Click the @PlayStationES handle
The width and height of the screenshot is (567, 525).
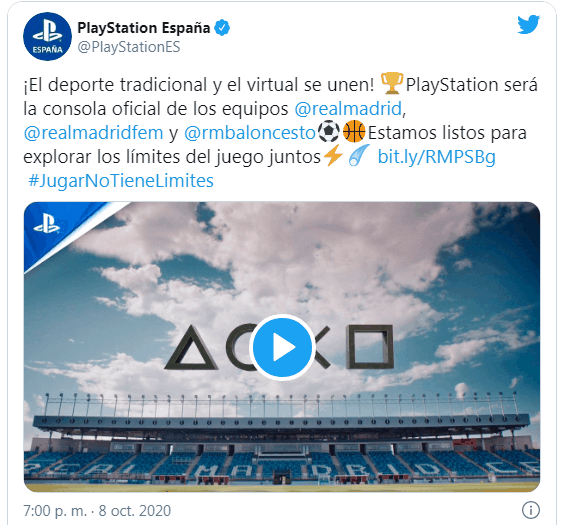(x=129, y=47)
